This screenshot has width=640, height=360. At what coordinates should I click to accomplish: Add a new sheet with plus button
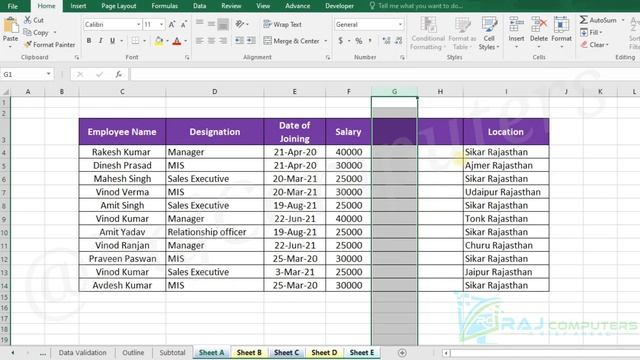(402, 353)
